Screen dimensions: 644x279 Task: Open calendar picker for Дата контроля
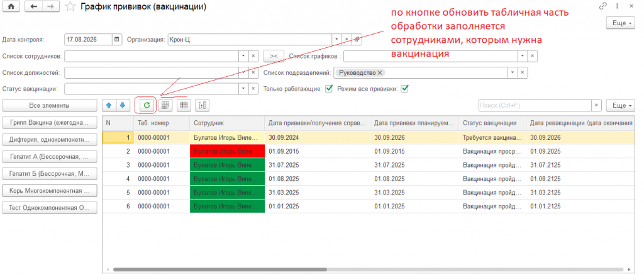click(118, 40)
